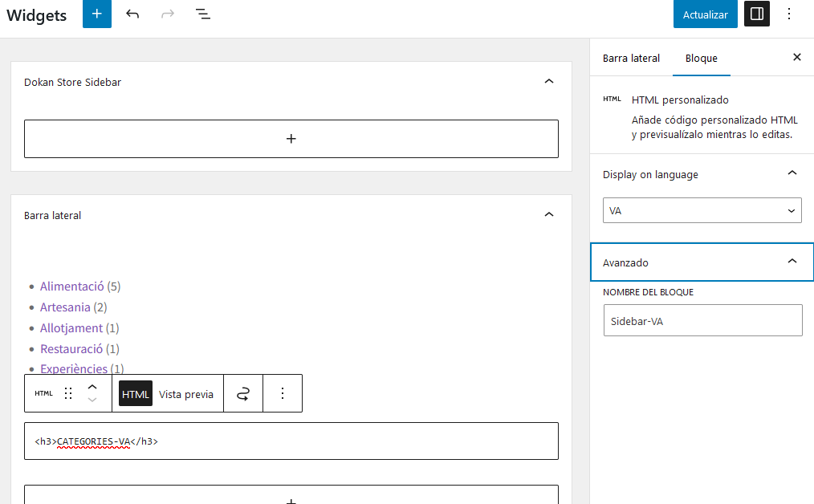Screen dimensions: 814x504
Task: Open the list view outline
Action: coord(203,14)
